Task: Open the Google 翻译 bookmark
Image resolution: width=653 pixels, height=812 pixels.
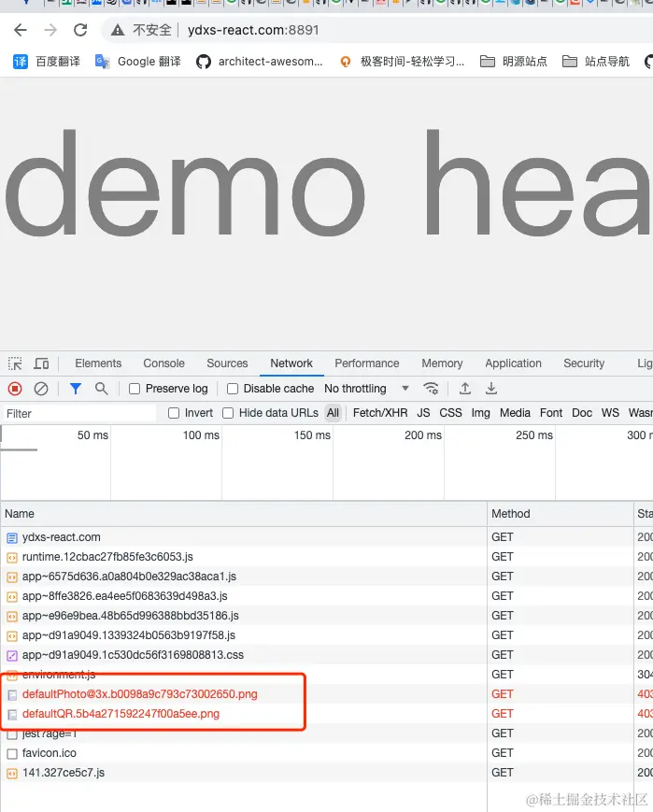Action: click(x=138, y=62)
